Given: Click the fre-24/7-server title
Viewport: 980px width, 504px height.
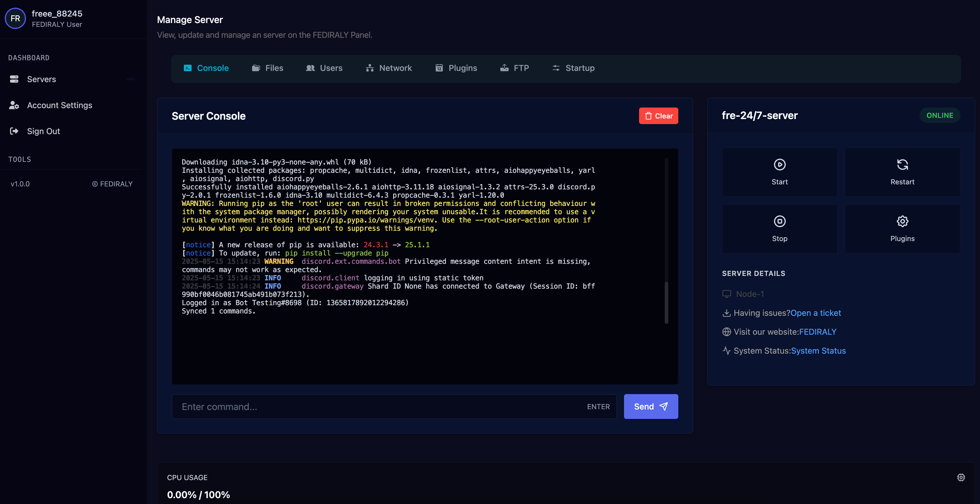Looking at the screenshot, I should pos(759,115).
